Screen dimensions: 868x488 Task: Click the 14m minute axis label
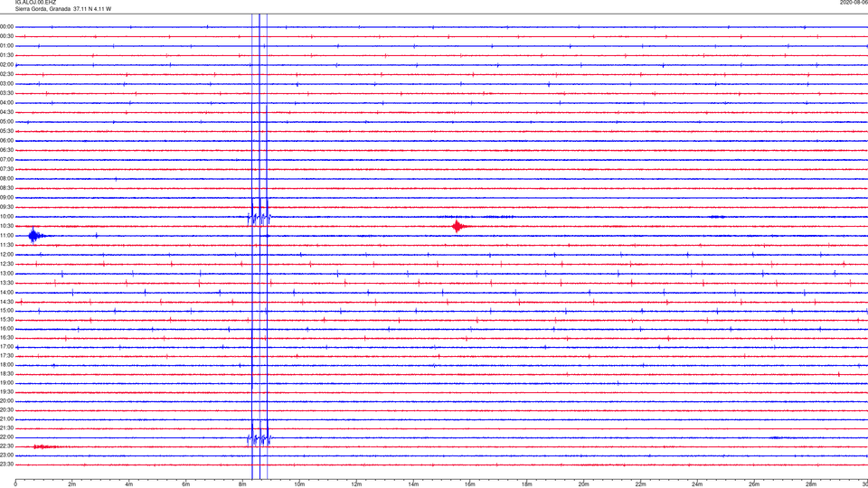tap(413, 484)
